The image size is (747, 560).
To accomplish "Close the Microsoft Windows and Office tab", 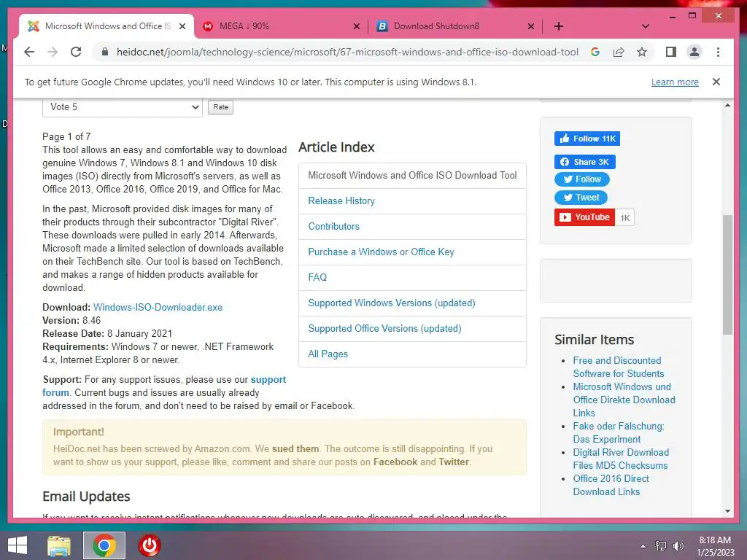I will point(182,27).
